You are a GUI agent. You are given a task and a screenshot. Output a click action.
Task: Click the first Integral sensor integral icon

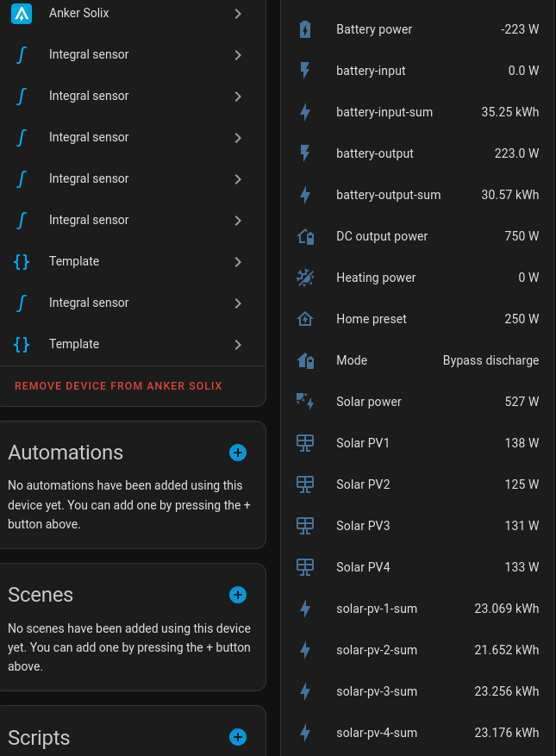tap(22, 54)
